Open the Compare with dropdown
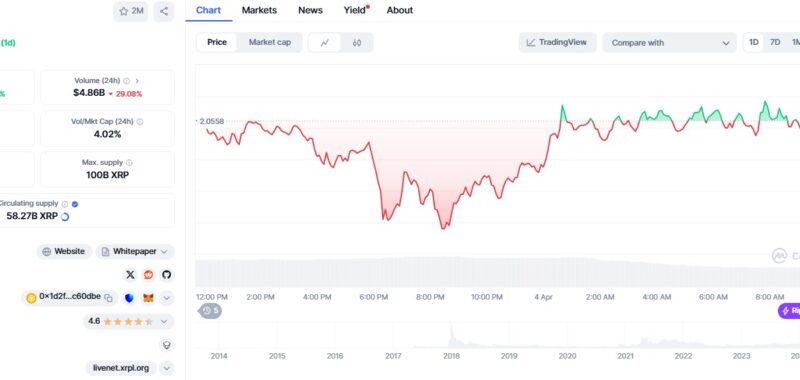 669,43
